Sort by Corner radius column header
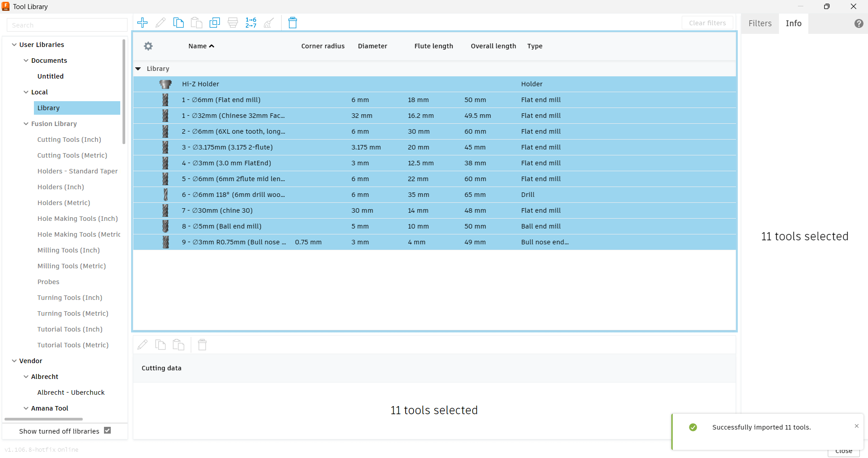 point(323,46)
